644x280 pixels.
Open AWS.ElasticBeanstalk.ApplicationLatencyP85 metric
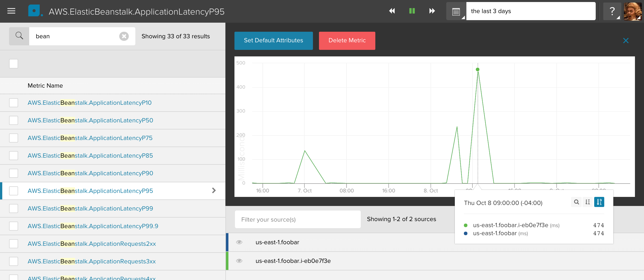(90, 156)
